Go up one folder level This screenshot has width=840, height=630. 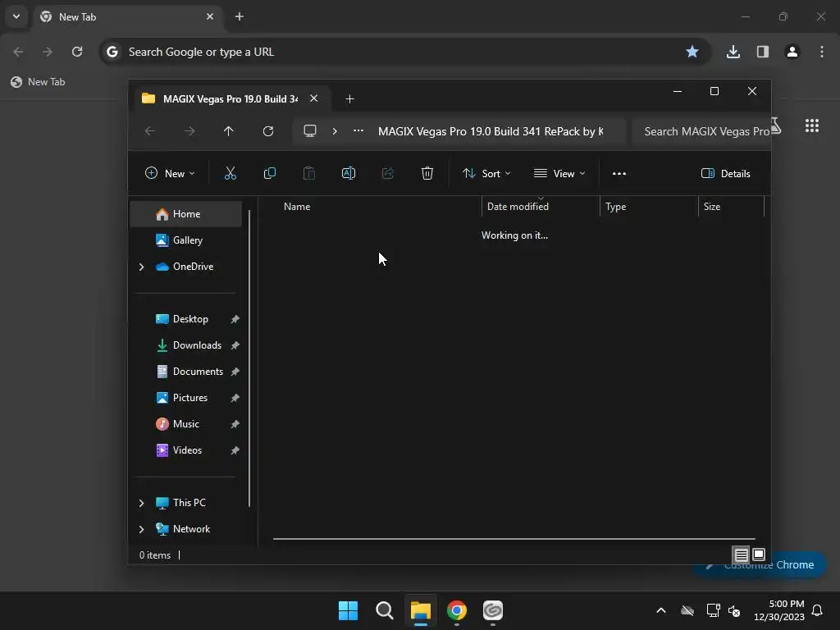click(x=229, y=131)
